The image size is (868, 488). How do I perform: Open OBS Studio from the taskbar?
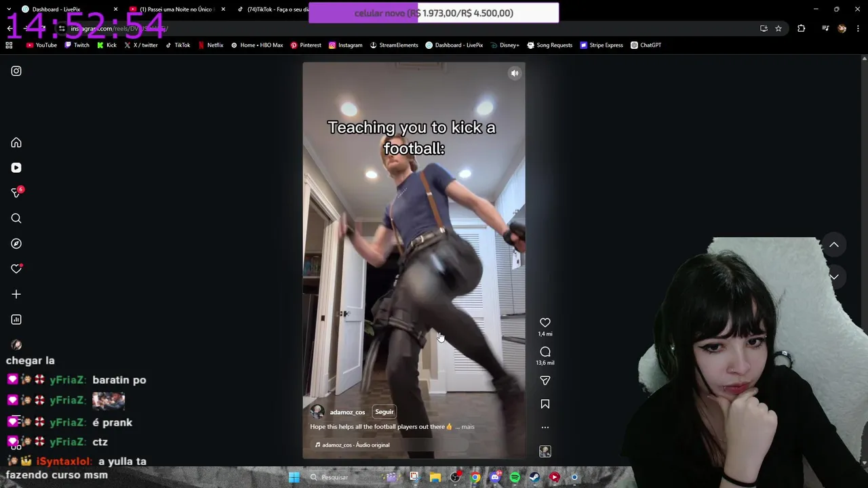click(x=455, y=477)
